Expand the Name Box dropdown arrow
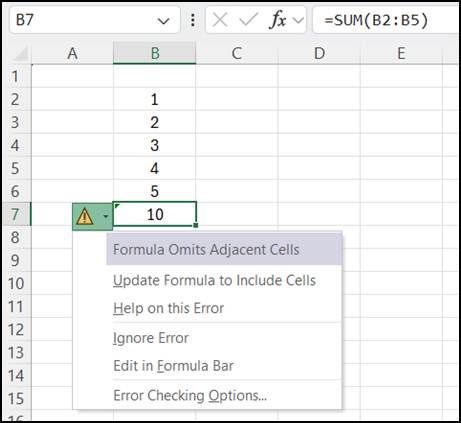Screen dimensions: 461x423 [x=163, y=21]
